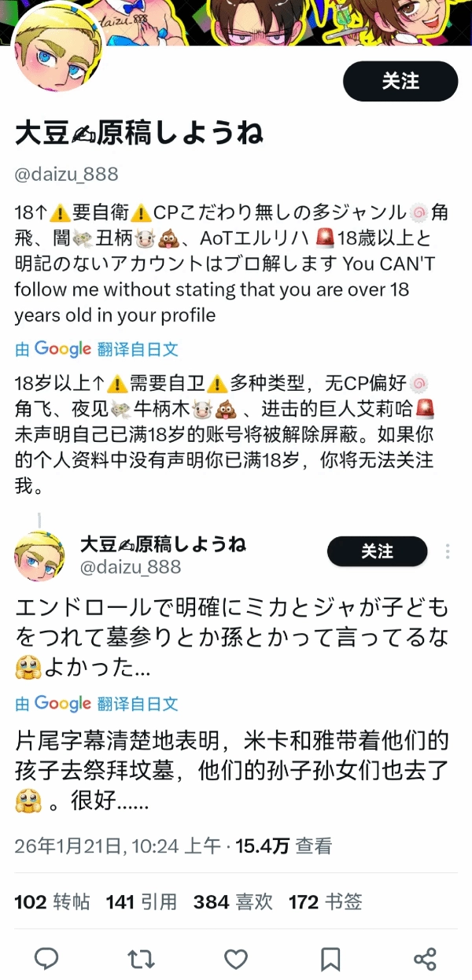The image size is (472, 980).
Task: Tap the @daizu_888 handle in tweet header
Action: pos(131,566)
